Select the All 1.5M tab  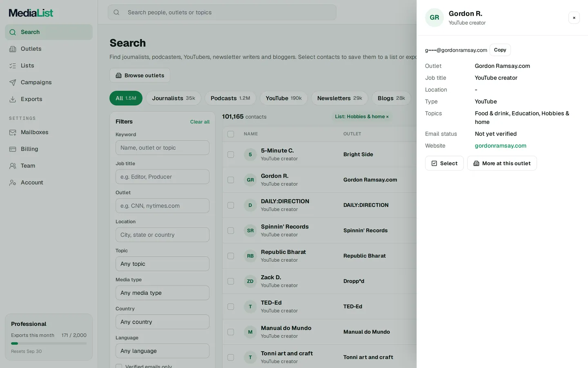[x=126, y=98]
